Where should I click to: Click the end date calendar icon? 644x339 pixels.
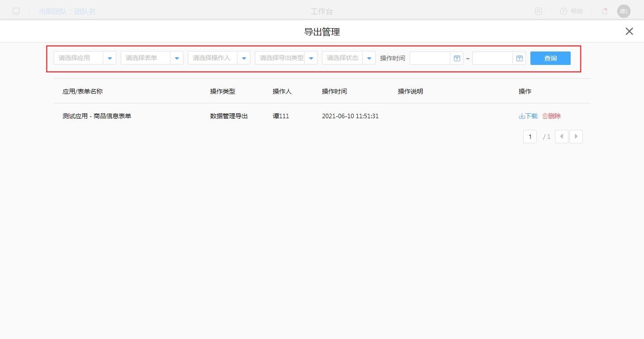pos(519,58)
